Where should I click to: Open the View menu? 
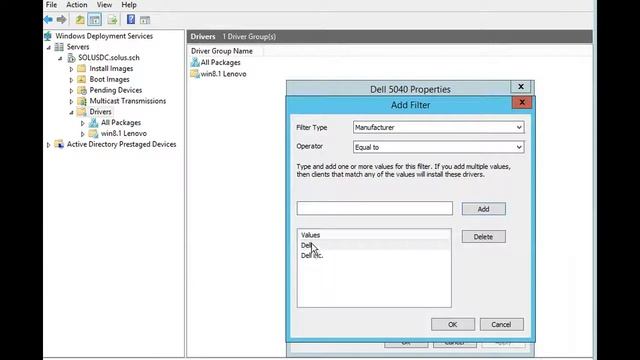point(104,5)
